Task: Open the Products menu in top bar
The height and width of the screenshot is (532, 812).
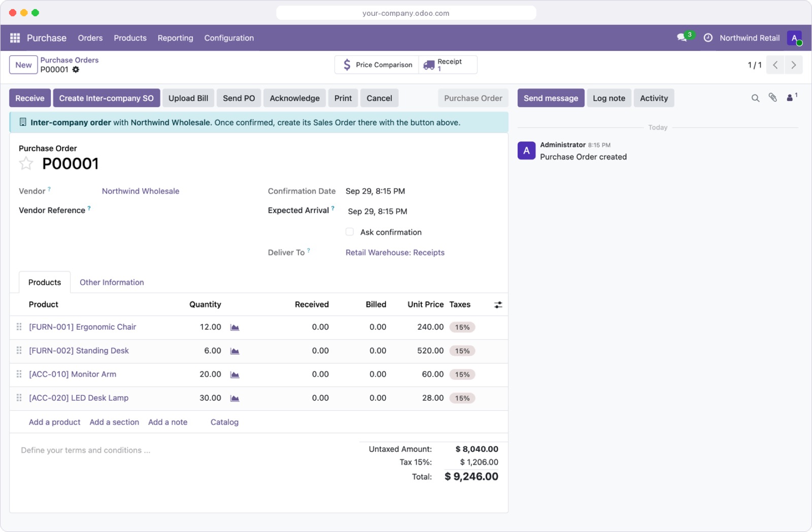Action: [130, 38]
